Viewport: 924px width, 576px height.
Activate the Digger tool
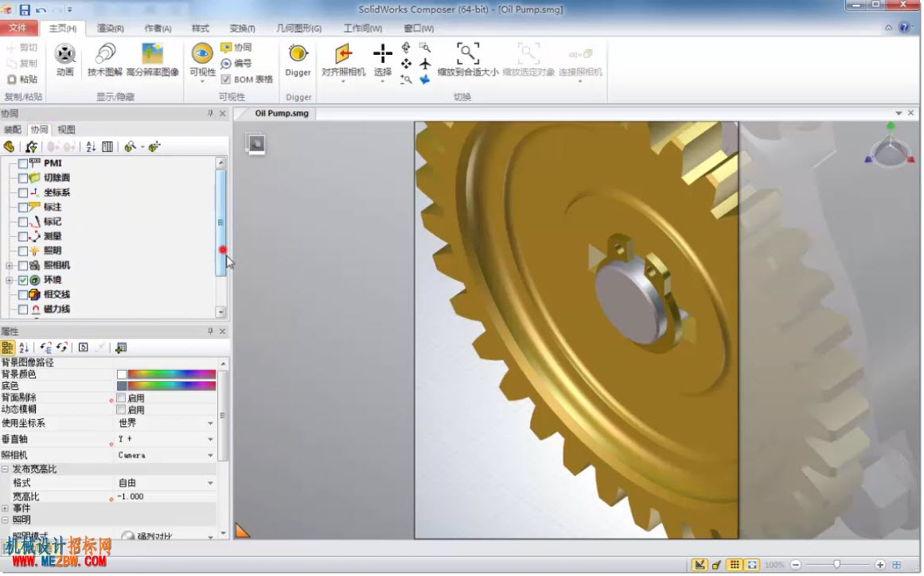298,60
